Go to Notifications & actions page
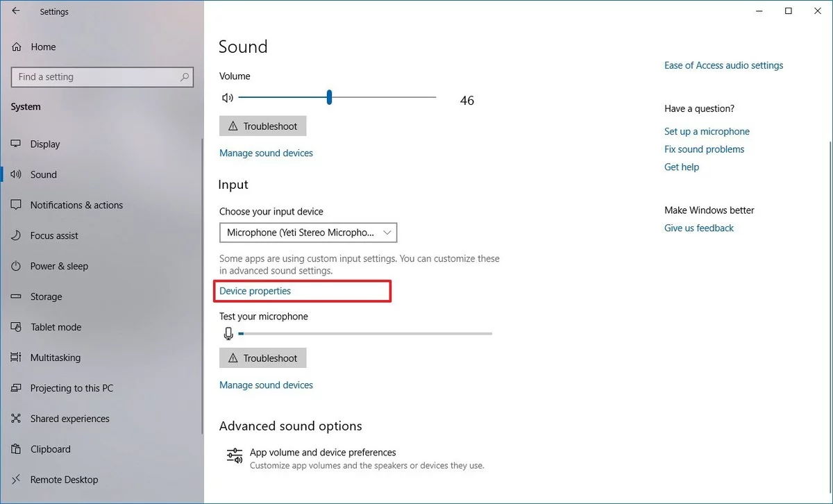This screenshot has height=504, width=833. (76, 205)
